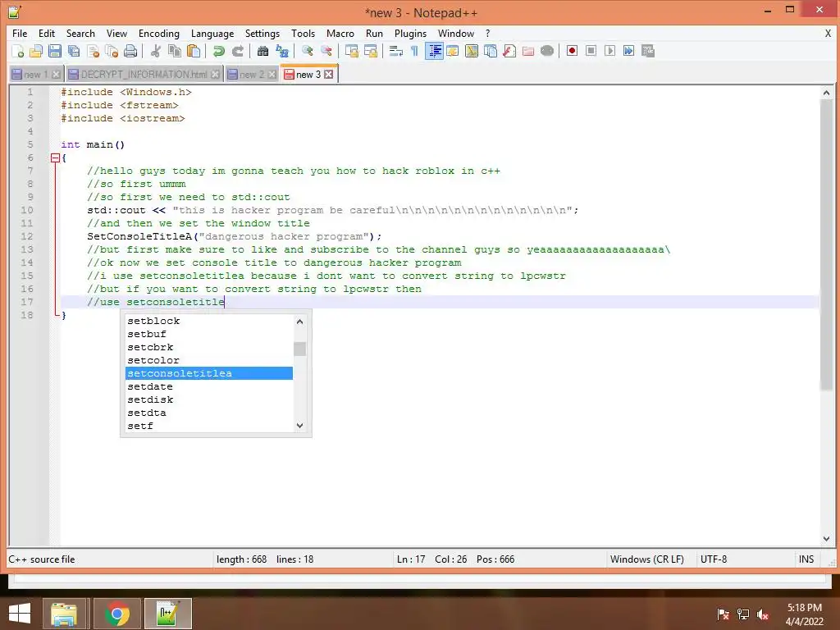Click muted volume icon in tray
The width and height of the screenshot is (840, 630).
tap(763, 614)
